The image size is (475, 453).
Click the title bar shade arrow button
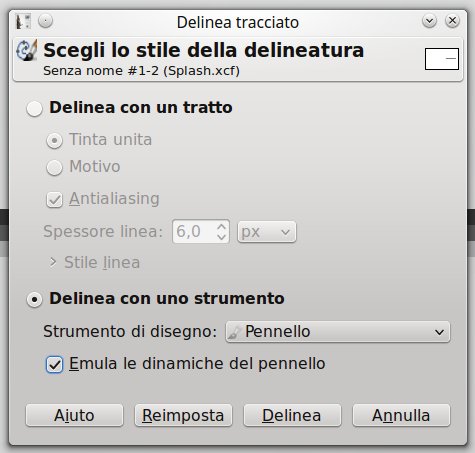429,21
